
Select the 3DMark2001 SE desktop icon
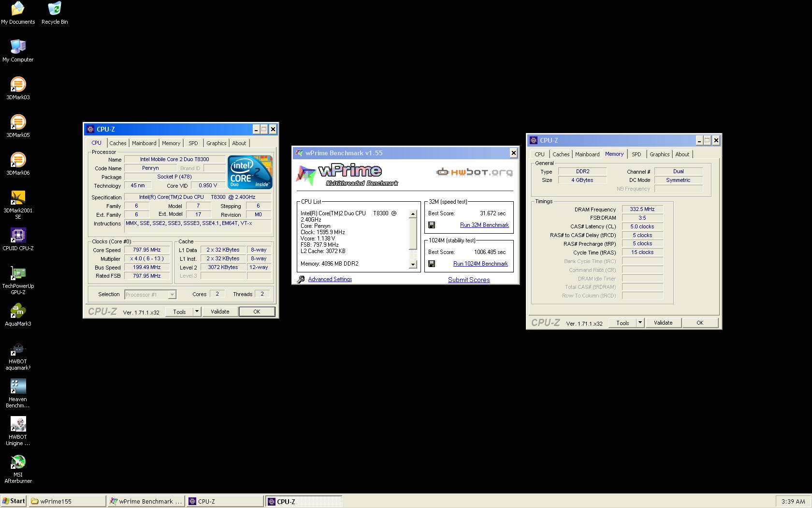(x=18, y=205)
